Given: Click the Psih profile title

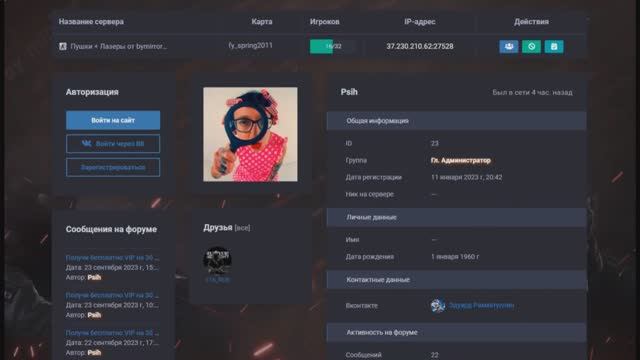Looking at the screenshot, I should (x=349, y=92).
